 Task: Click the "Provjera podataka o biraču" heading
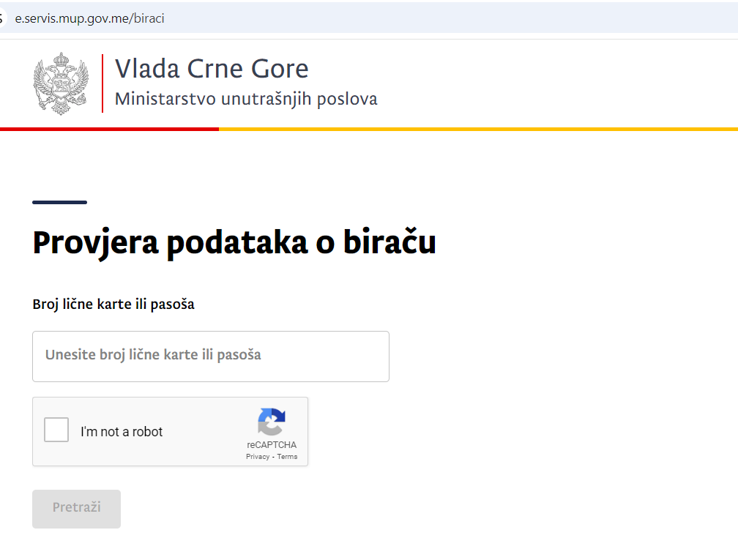[234, 242]
